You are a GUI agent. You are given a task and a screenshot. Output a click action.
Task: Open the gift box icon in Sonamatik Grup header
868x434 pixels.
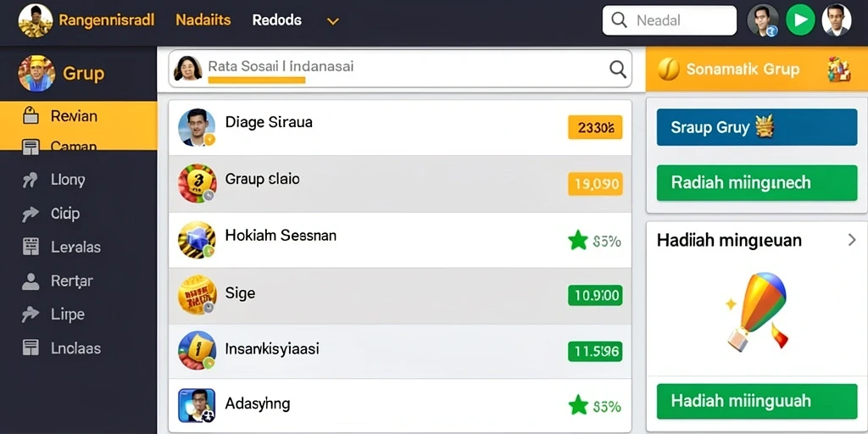838,70
